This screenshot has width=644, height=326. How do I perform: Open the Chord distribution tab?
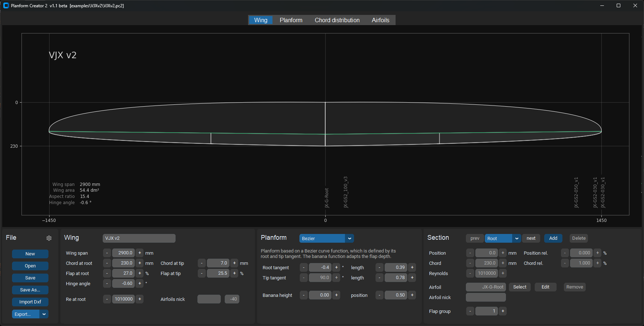(337, 20)
